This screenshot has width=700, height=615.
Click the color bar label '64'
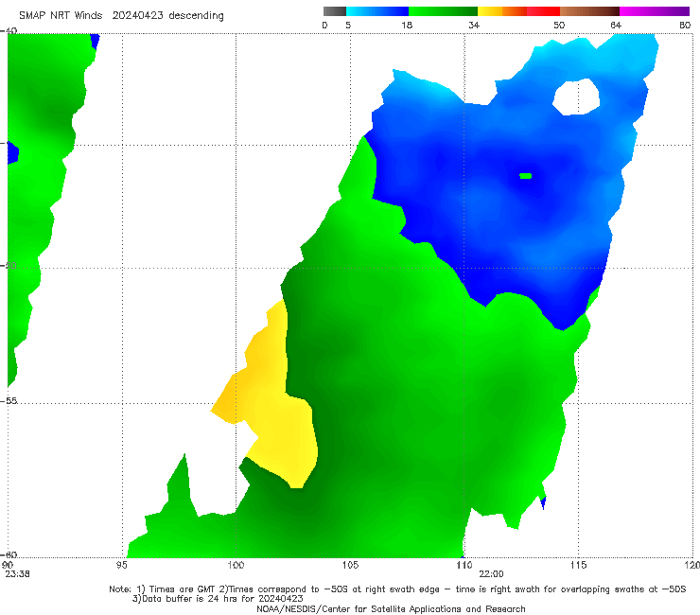[x=616, y=25]
